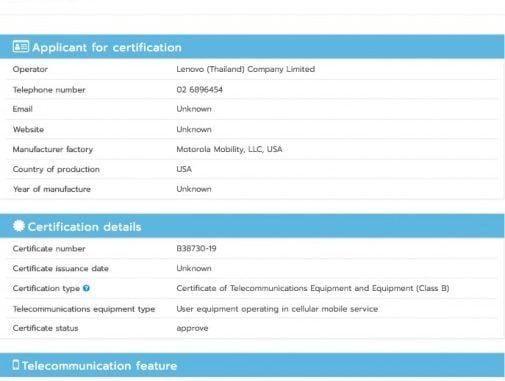This screenshot has width=505, height=381.
Task: Expand the Telecommunication feature section header
Action: click(252, 365)
